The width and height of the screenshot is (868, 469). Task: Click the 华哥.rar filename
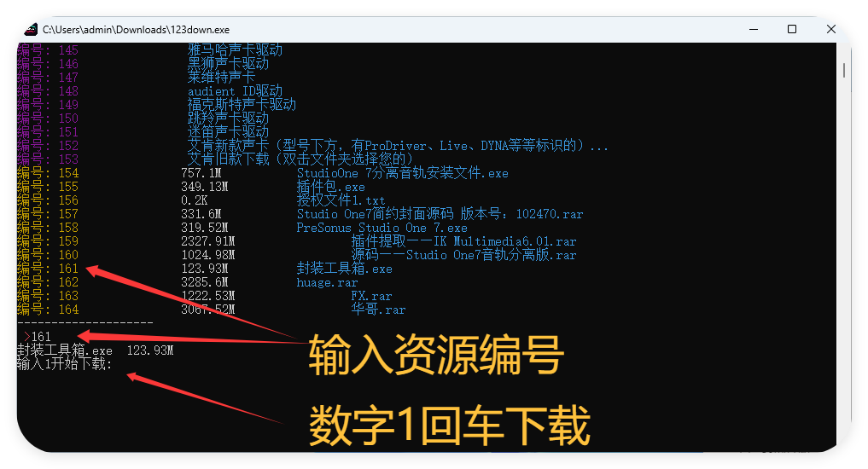[x=378, y=310]
